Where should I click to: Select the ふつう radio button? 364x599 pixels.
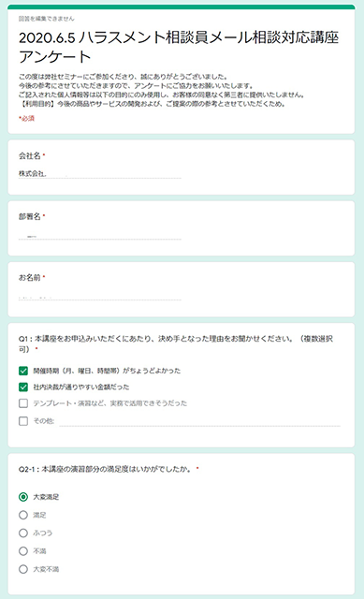pos(23,533)
